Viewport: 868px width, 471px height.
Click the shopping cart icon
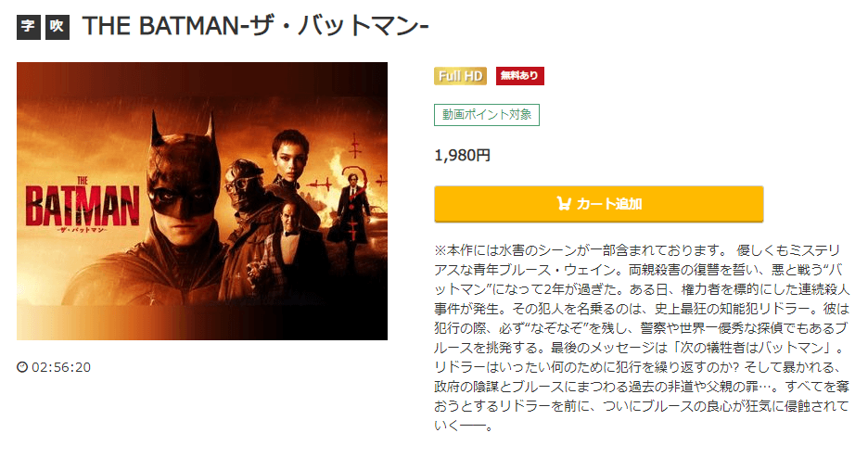pyautogui.click(x=564, y=204)
